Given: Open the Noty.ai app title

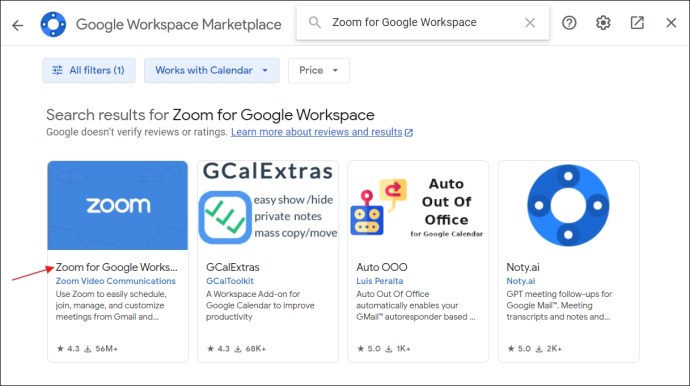Looking at the screenshot, I should (x=523, y=267).
